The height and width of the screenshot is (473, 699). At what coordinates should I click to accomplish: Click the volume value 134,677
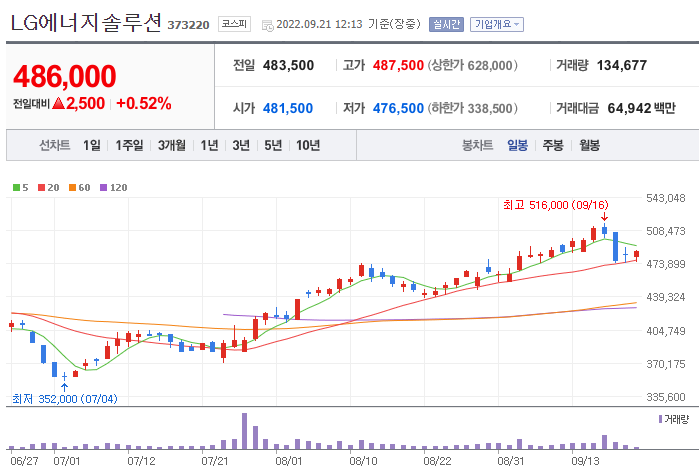pos(621,66)
